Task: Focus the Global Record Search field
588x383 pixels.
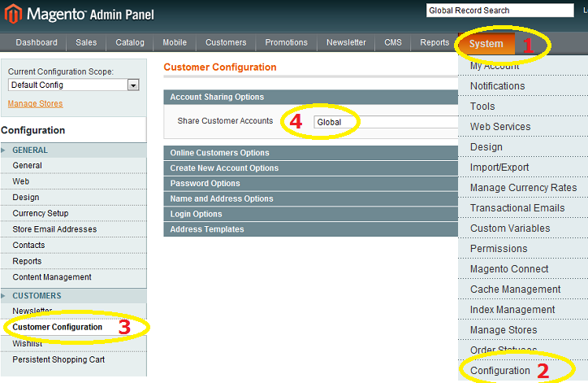Action: point(499,11)
